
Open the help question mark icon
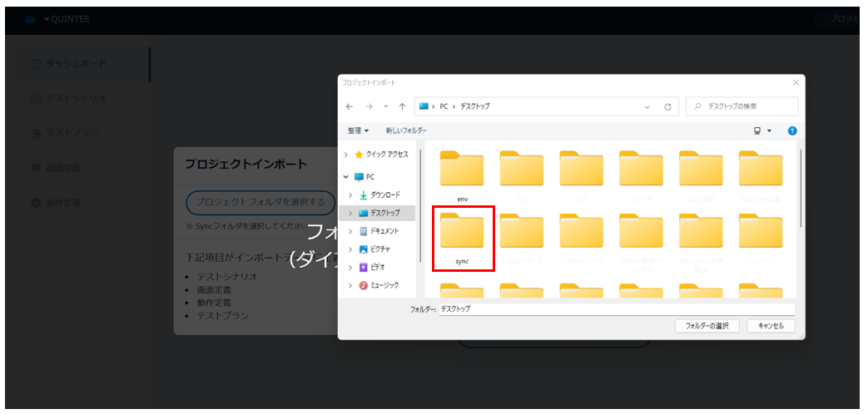(x=792, y=131)
